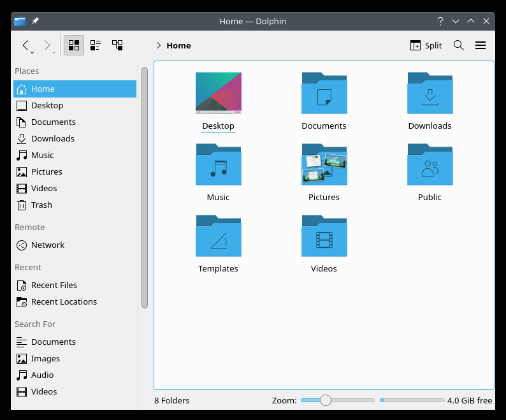Open the Templates folder icon

(218, 236)
